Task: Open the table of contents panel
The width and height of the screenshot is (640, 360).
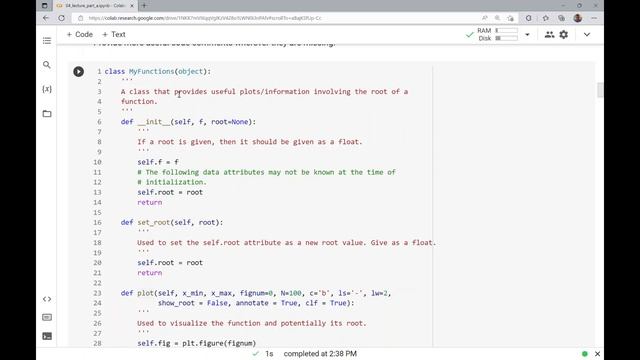Action: point(47,40)
